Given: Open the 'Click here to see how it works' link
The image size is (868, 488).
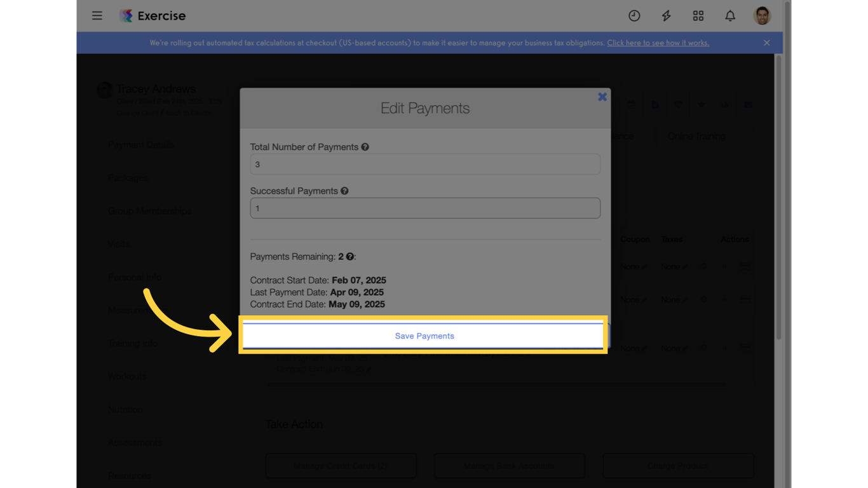Looking at the screenshot, I should 658,43.
